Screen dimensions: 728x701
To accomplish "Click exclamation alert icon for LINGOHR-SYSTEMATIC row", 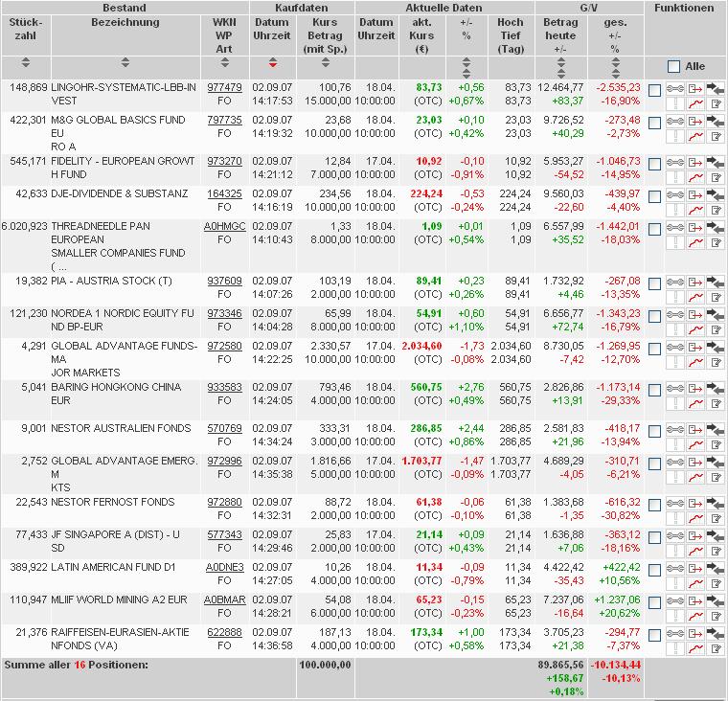I will [675, 103].
